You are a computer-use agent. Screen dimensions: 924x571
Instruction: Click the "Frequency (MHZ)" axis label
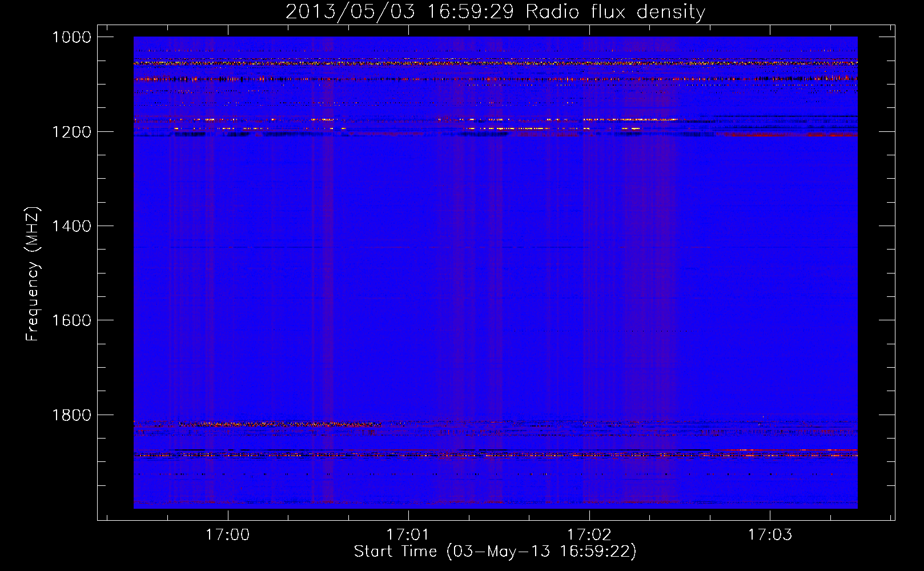pyautogui.click(x=33, y=274)
